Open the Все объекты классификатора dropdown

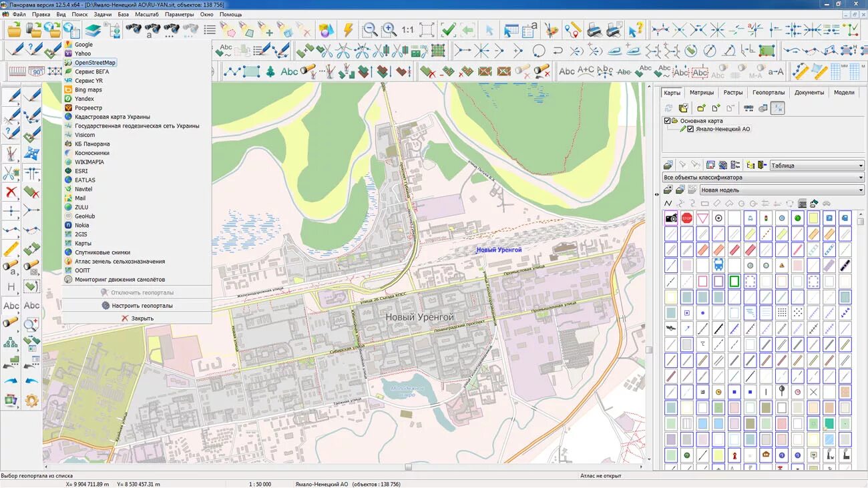point(763,178)
